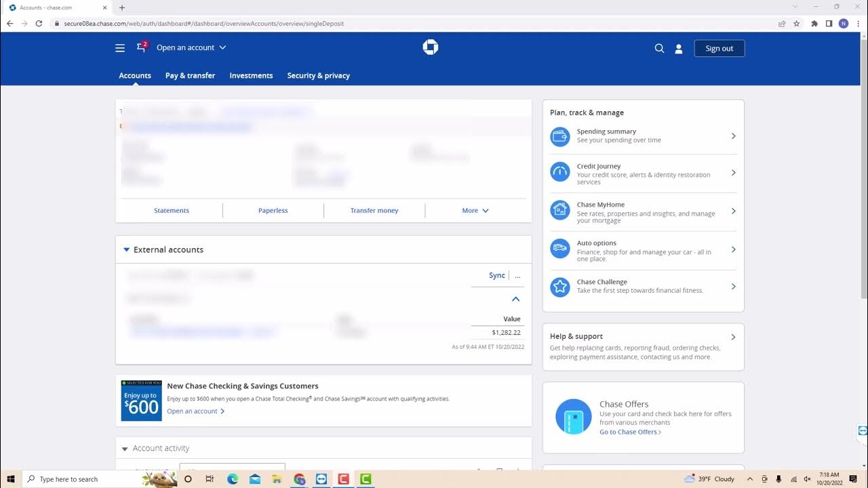The width and height of the screenshot is (868, 488).
Task: Open Microsoft Edge from taskbar
Action: (233, 479)
